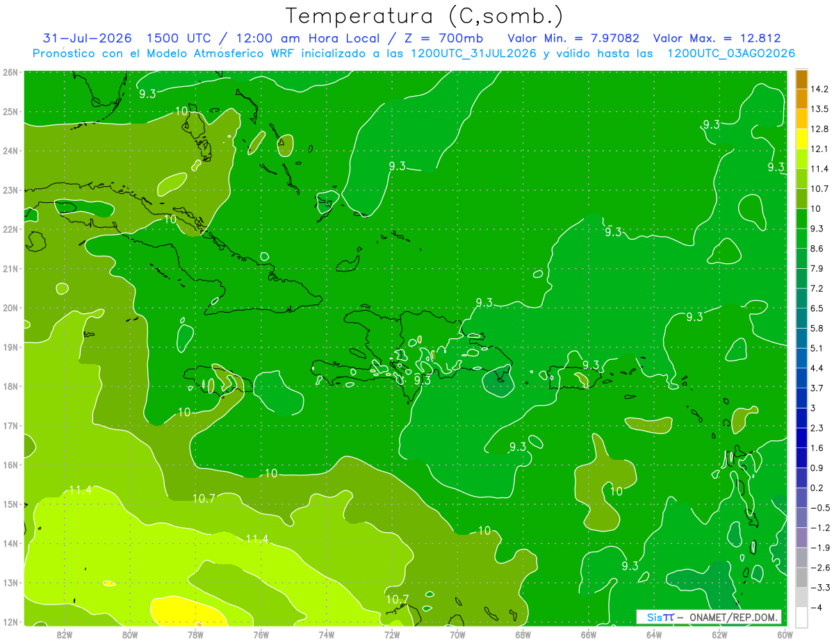The width and height of the screenshot is (834, 644).
Task: Click the colorbar label '12.8'
Action: pos(820,129)
